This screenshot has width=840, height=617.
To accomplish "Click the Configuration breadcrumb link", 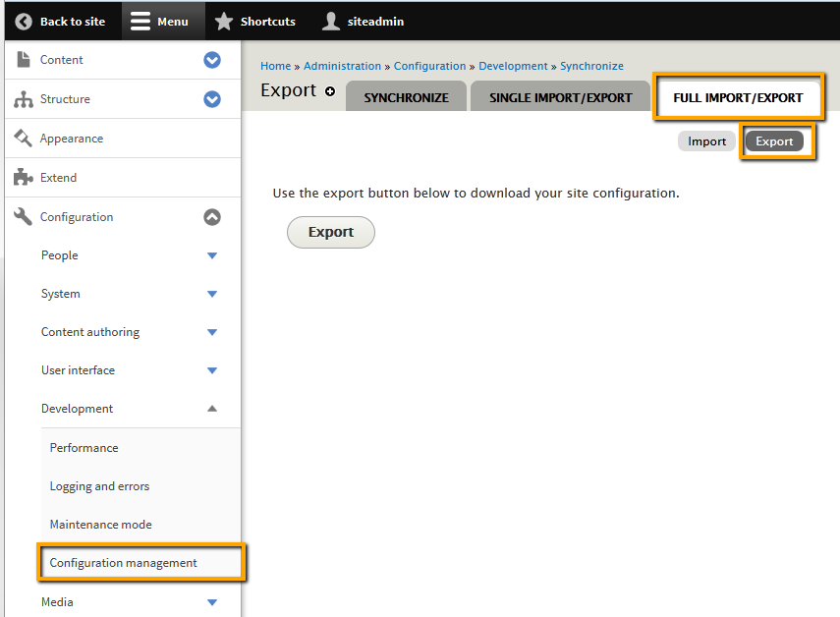I will (429, 66).
